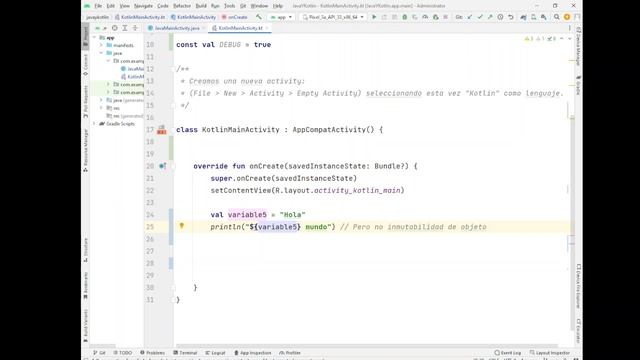Open the Event Log

(507, 353)
